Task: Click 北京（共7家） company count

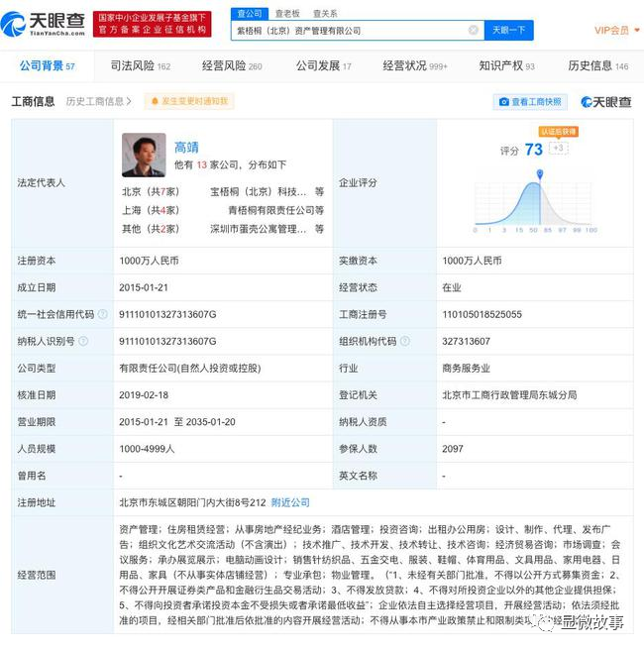Action: (x=151, y=191)
